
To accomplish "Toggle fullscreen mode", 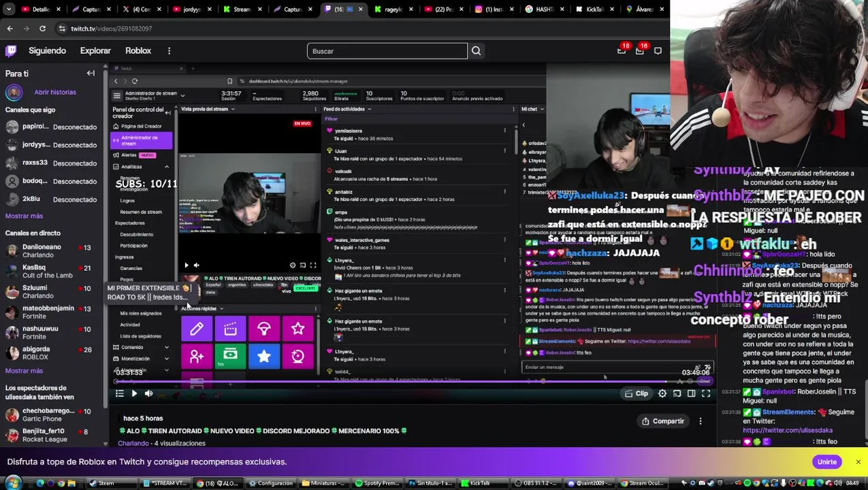I will point(706,393).
